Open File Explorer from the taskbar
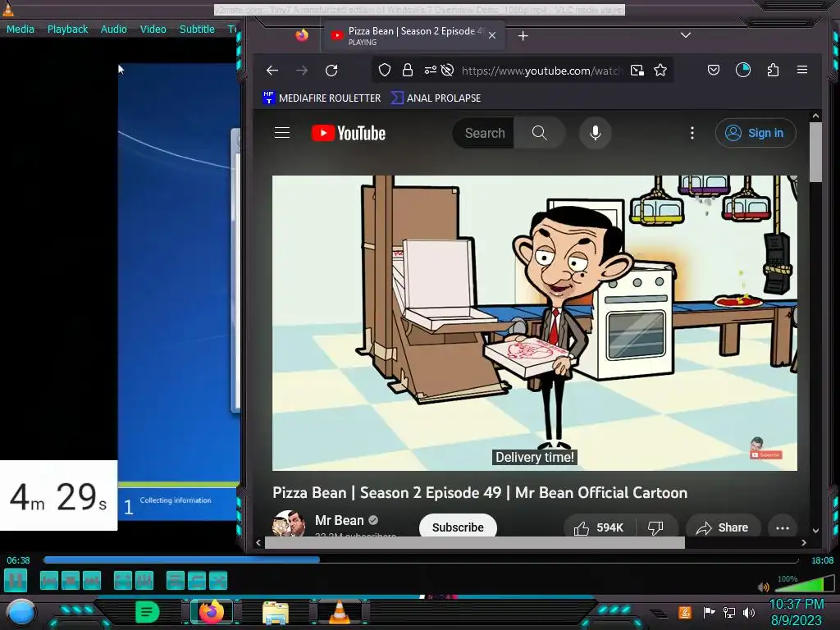Screen dimensions: 840x630 (x=276, y=613)
